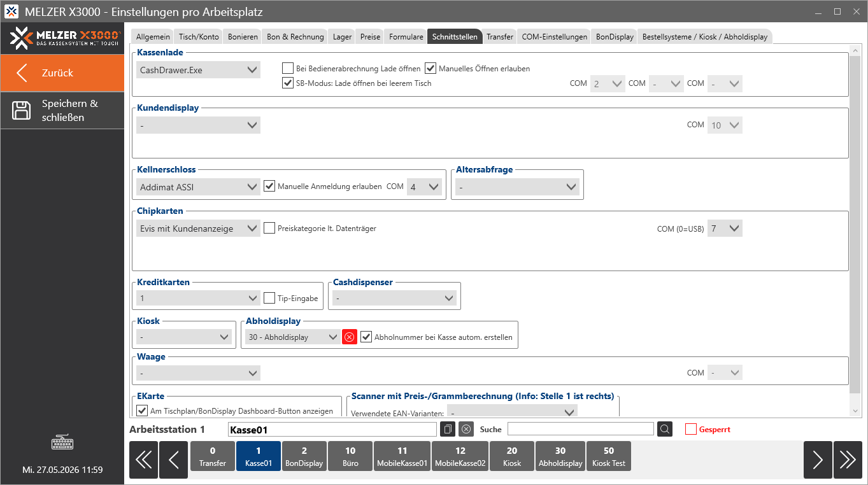Click the scrollbar up arrow
The width and height of the screenshot is (868, 485).
click(x=855, y=51)
